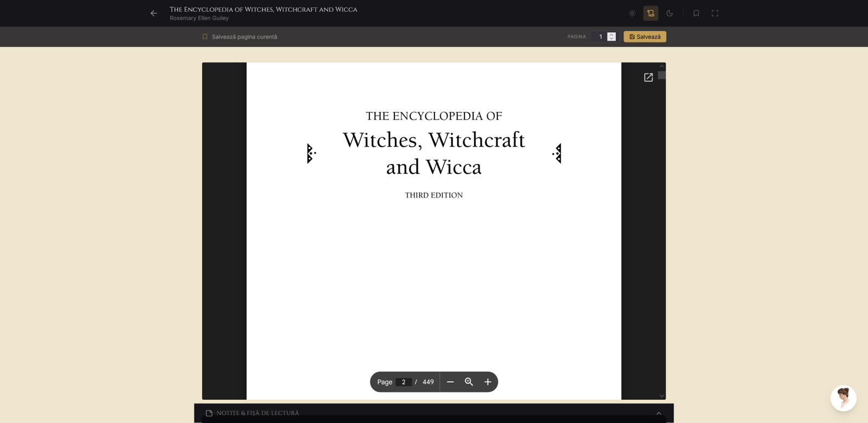The image size is (868, 423).
Task: Click the Salvează pagina curentă label
Action: click(x=245, y=37)
